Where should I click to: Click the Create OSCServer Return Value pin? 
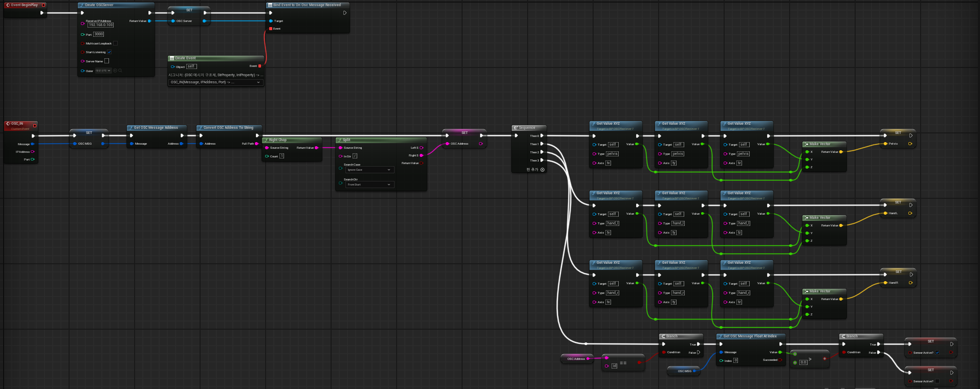(149, 21)
